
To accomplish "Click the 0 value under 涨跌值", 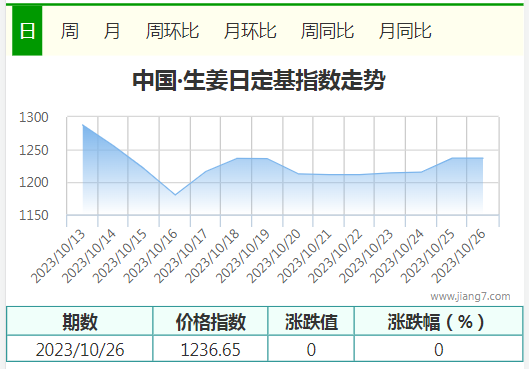I will 311,349.
